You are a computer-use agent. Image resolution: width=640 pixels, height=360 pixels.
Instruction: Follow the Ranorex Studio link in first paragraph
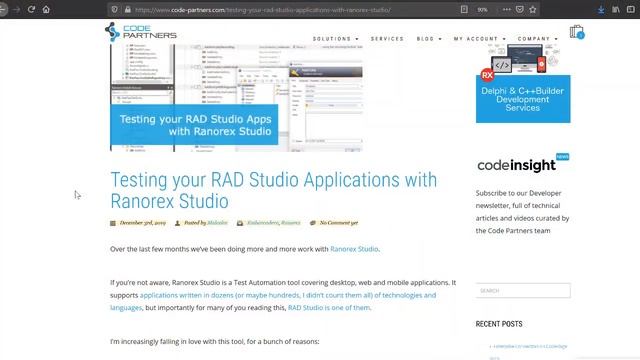tap(354, 249)
